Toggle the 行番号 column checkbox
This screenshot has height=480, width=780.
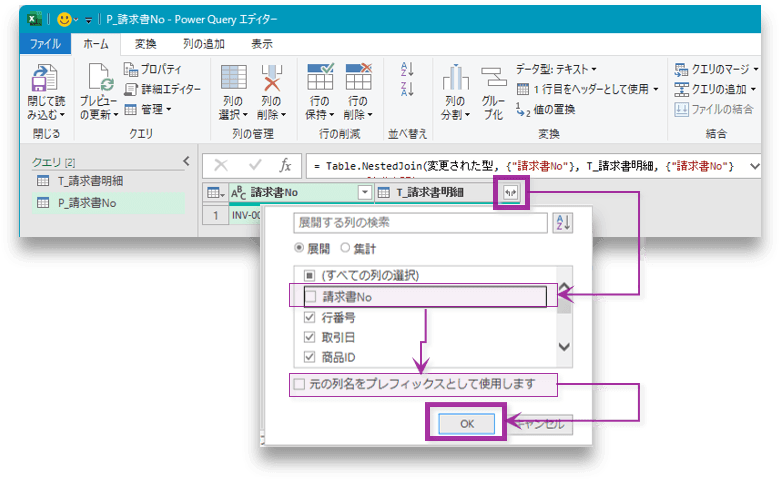pos(310,317)
